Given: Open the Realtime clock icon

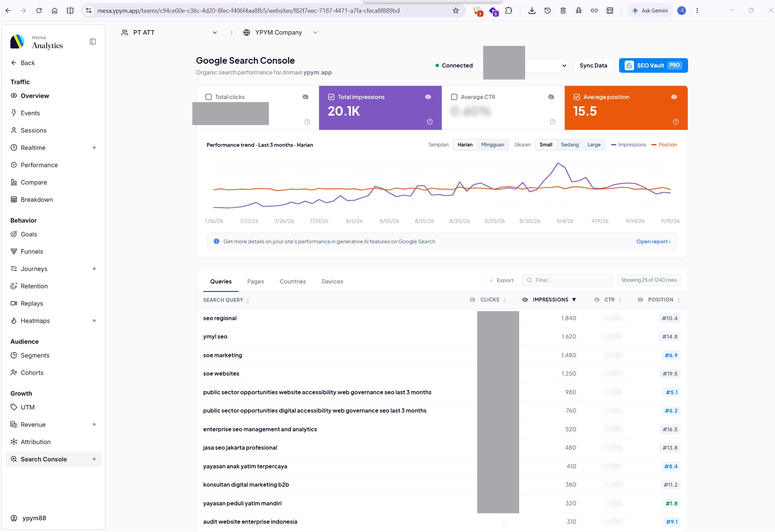Looking at the screenshot, I should (x=14, y=147).
